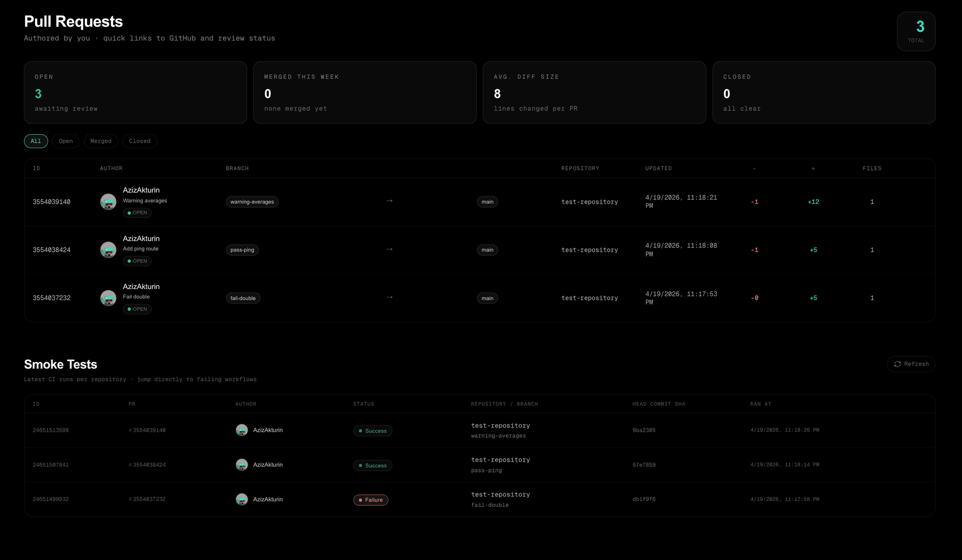This screenshot has width=962, height=560.
Task: Switch to the Closed filter tab
Action: click(x=140, y=141)
